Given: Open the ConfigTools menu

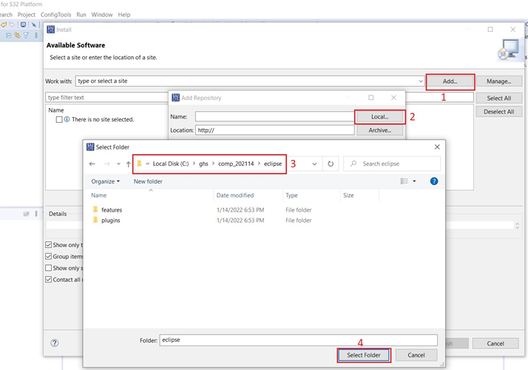Looking at the screenshot, I should [56, 15].
